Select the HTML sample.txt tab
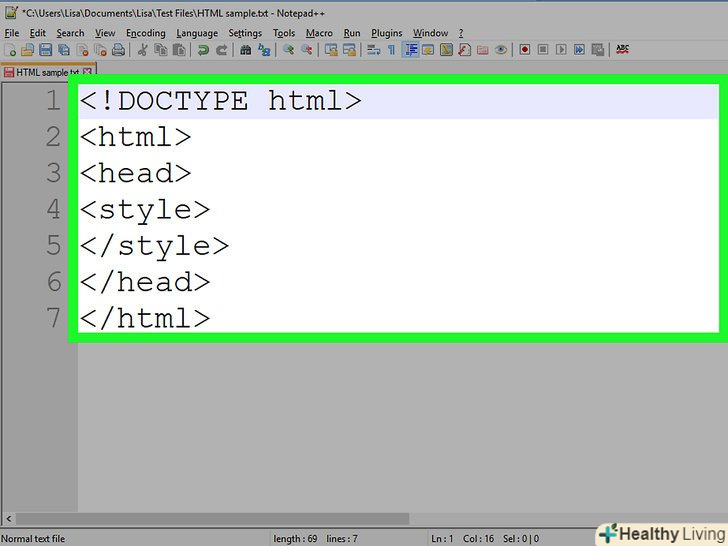The width and height of the screenshot is (728, 546). click(x=47, y=72)
